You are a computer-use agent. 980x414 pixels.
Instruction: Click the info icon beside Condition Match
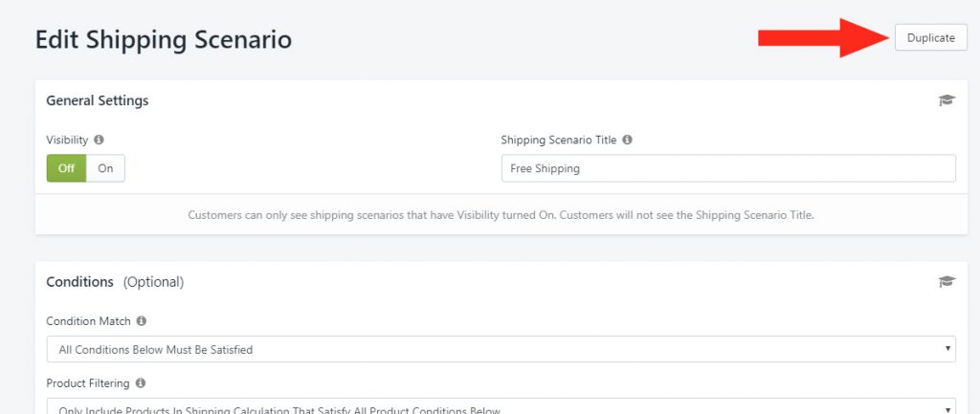pos(142,321)
